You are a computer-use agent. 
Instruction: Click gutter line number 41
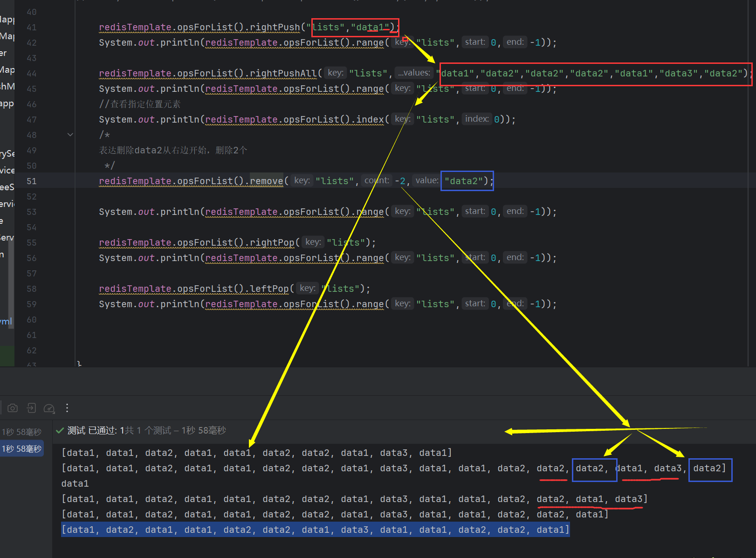point(31,27)
